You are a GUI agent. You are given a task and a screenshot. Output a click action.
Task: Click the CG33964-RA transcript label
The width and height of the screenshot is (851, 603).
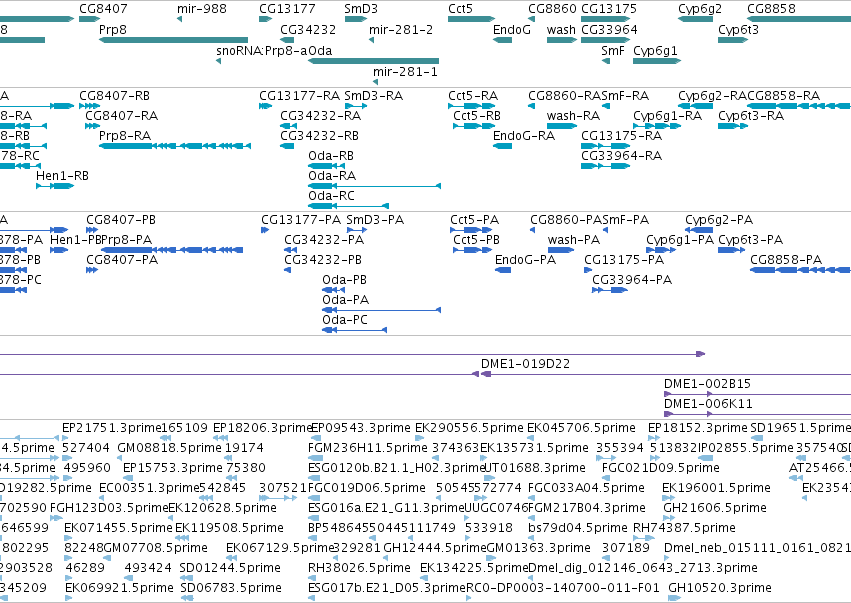click(x=621, y=156)
